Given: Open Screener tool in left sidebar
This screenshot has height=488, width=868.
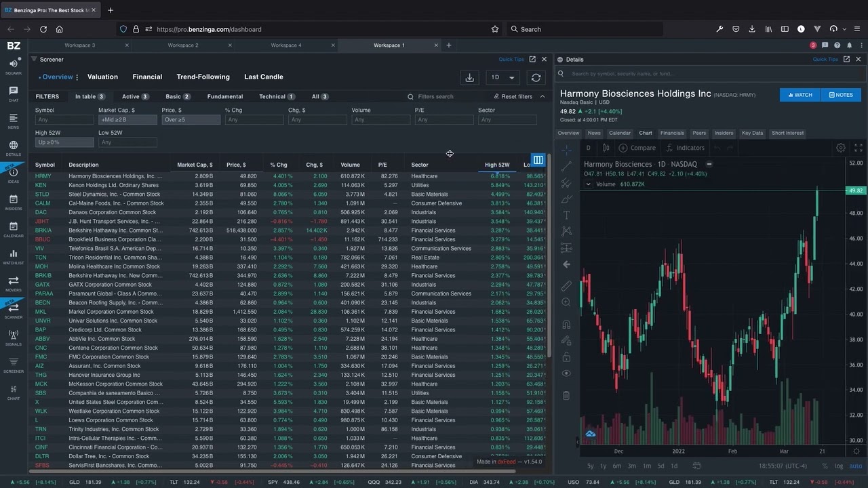Looking at the screenshot, I should [14, 365].
